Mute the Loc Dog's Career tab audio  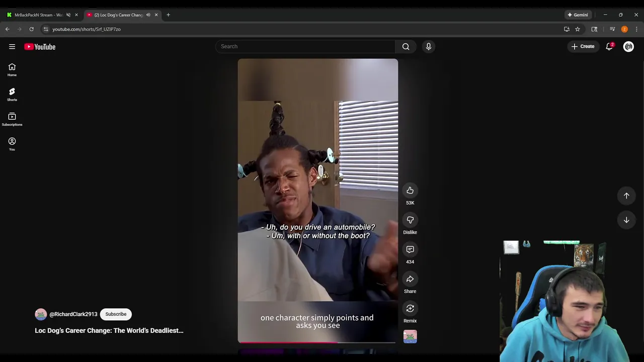148,15
